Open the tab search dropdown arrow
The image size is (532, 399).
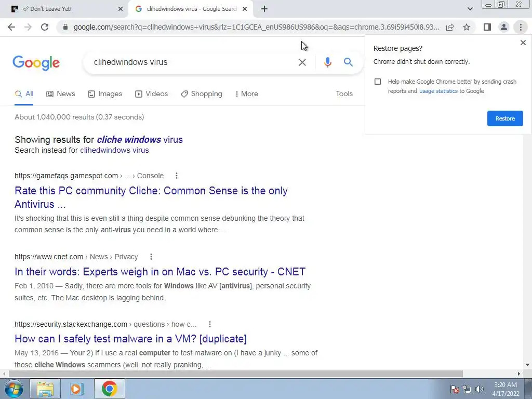470,9
